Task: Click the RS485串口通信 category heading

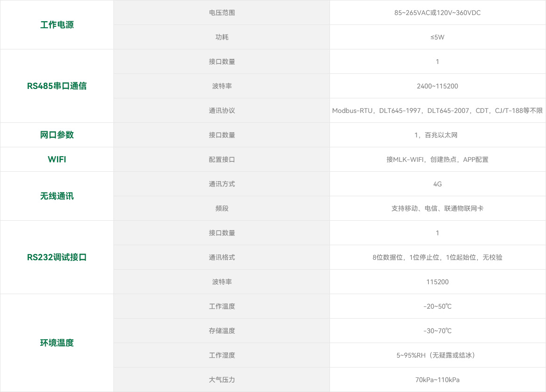Action: coord(57,86)
